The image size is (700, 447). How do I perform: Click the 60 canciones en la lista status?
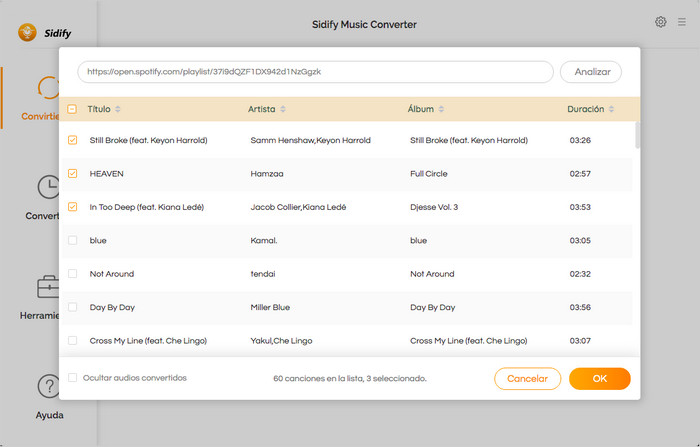(x=350, y=379)
